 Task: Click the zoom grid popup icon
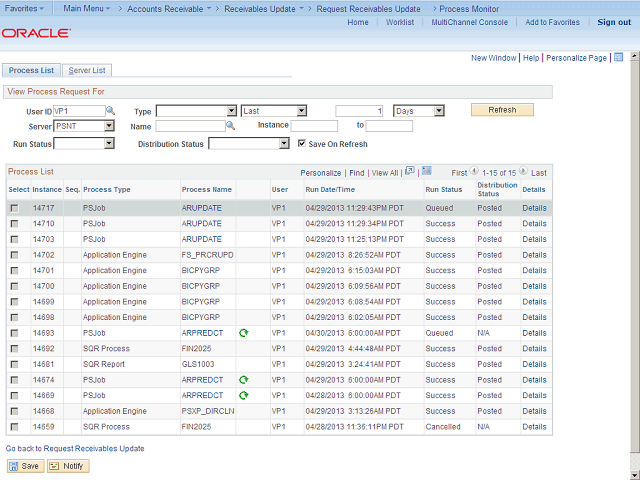409,172
